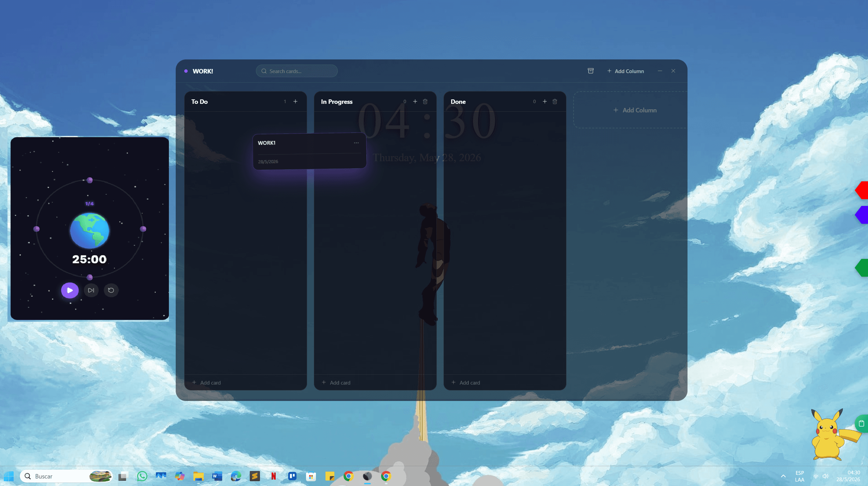Open WhatsApp from the taskbar
Screen dimensions: 868x486
click(142, 476)
